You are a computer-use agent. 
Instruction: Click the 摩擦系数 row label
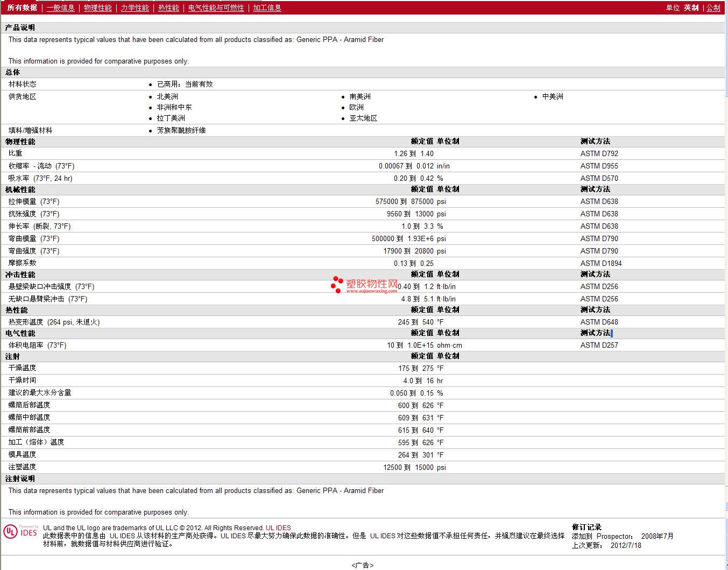point(23,263)
